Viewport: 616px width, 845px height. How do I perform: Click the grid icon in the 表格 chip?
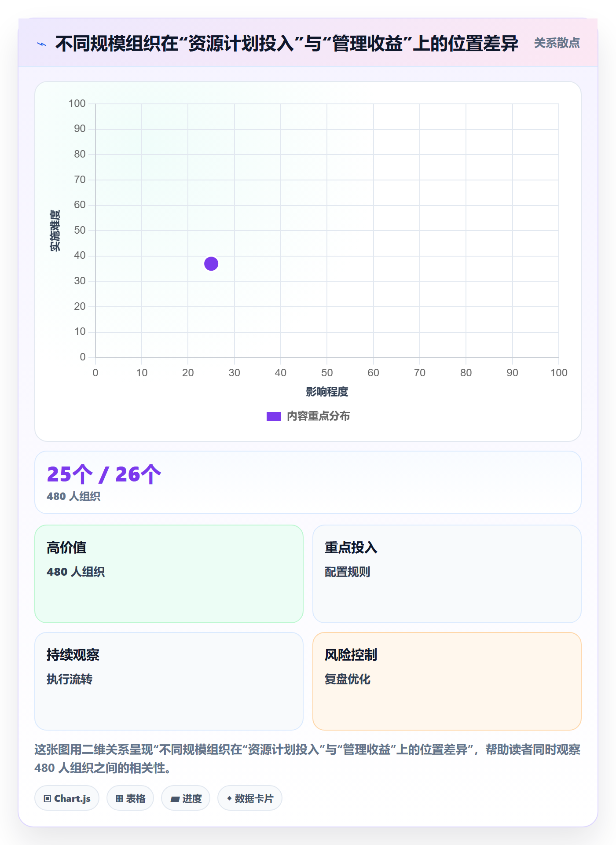[x=120, y=799]
